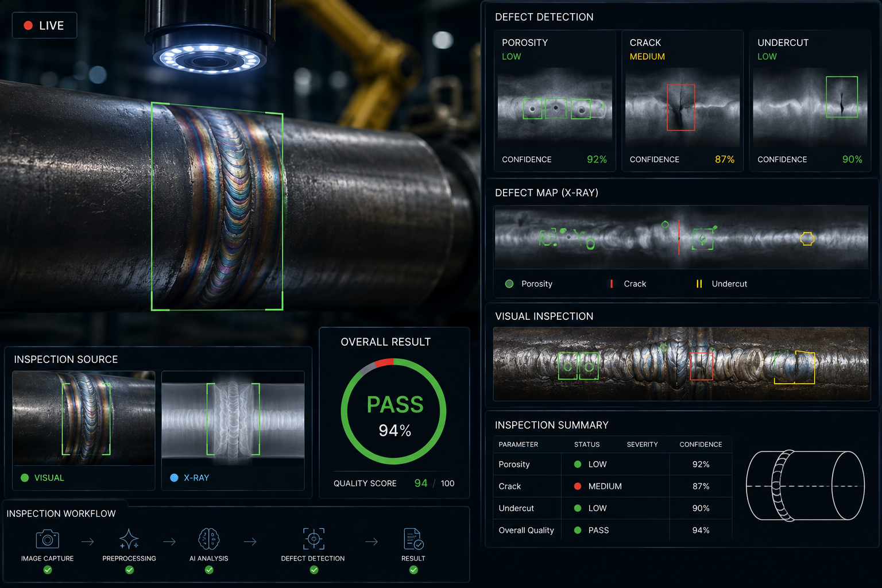Click the CONFIDENCE column header in summary
This screenshot has height=588, width=882.
[701, 444]
